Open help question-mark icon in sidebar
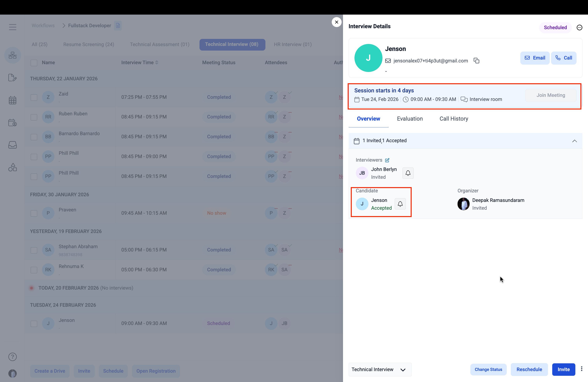Image resolution: width=588 pixels, height=382 pixels. [13, 357]
